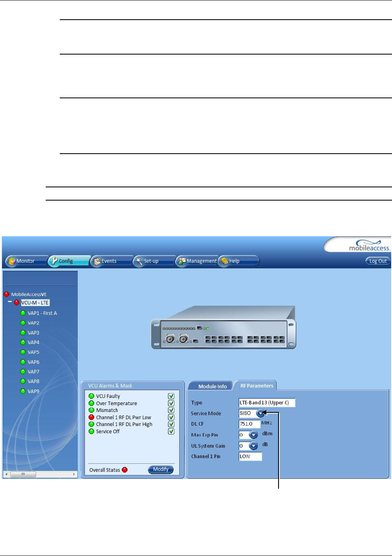Select VAP8 in the tree
The image size is (392, 556).
(x=33, y=381)
